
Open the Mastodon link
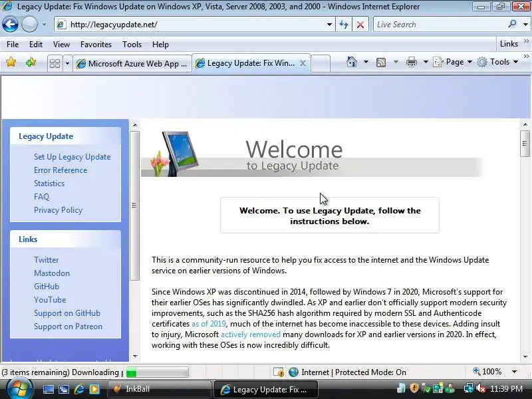(52, 273)
